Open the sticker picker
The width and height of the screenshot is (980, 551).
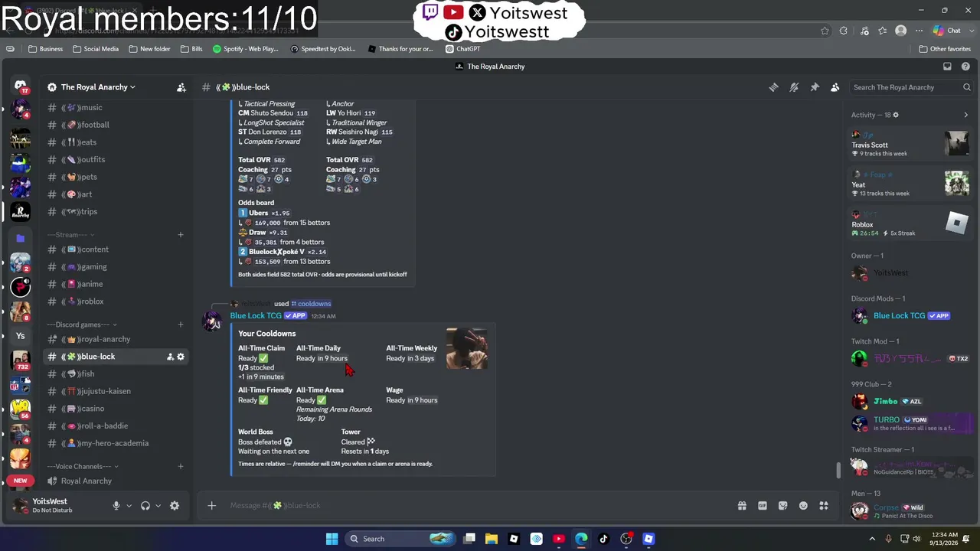pos(782,506)
